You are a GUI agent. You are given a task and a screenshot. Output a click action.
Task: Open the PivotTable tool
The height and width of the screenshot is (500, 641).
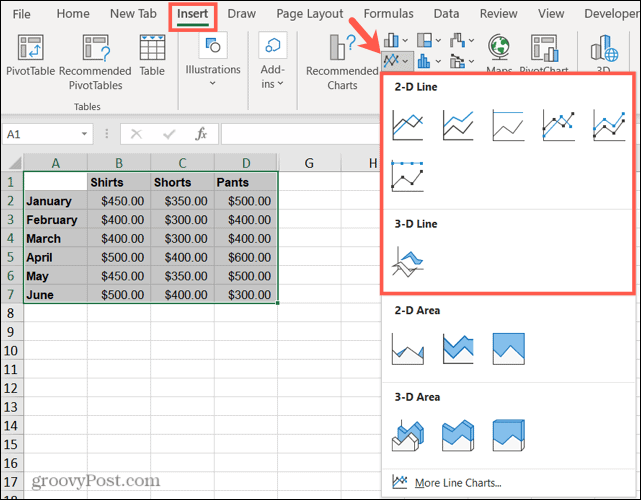(30, 55)
